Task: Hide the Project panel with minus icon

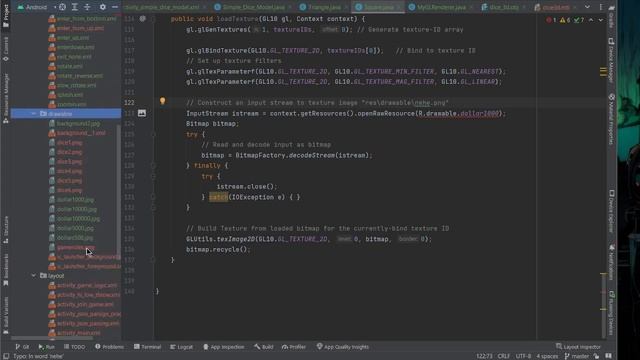Action: coord(115,7)
